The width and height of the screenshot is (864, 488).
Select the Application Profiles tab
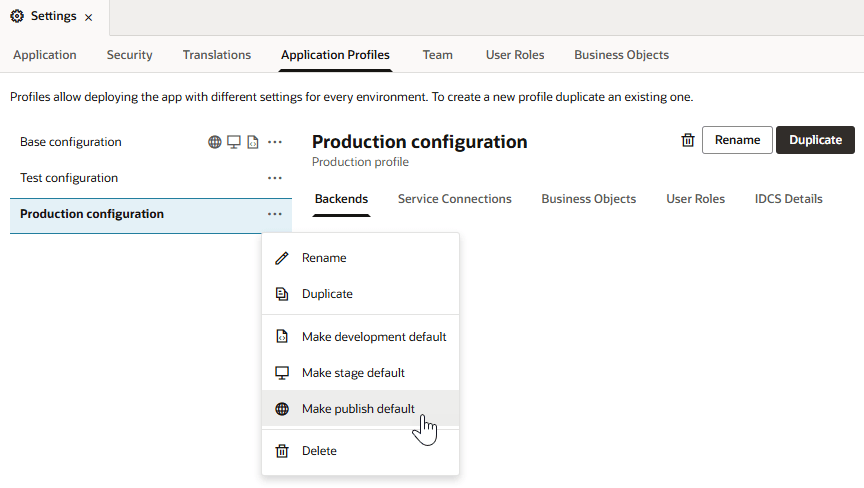point(335,55)
